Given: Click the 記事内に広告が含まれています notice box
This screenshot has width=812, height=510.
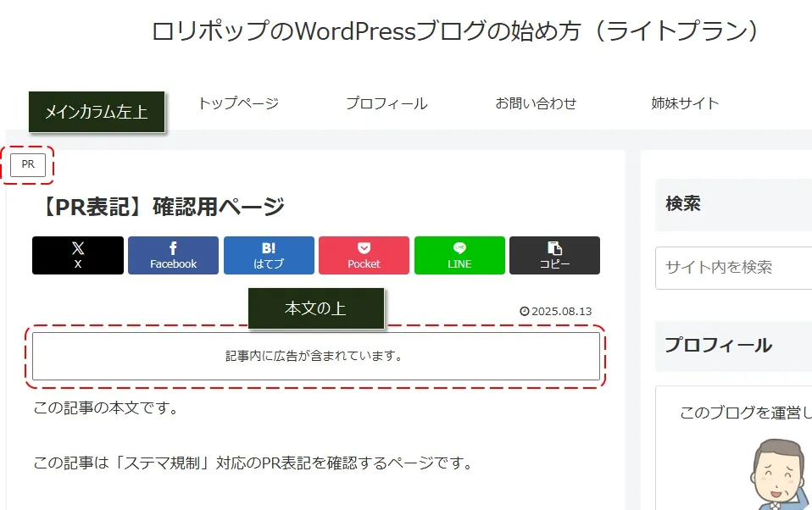Looking at the screenshot, I should point(315,356).
